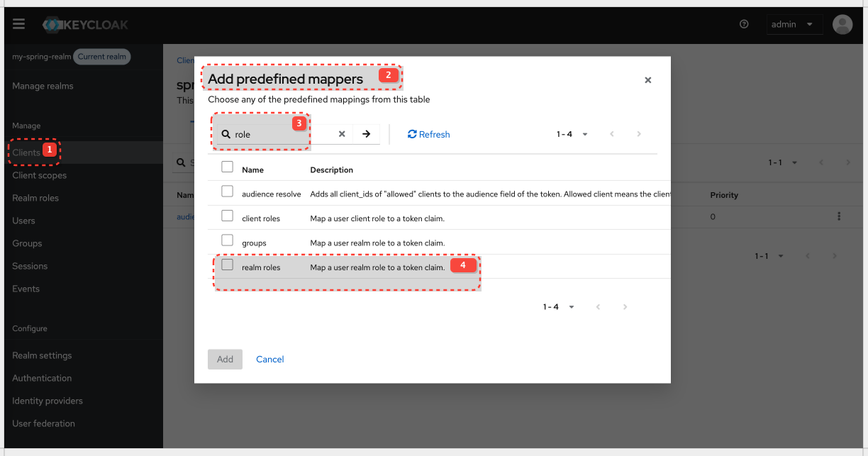Open Users from the sidebar
Image resolution: width=868 pixels, height=456 pixels.
point(23,220)
